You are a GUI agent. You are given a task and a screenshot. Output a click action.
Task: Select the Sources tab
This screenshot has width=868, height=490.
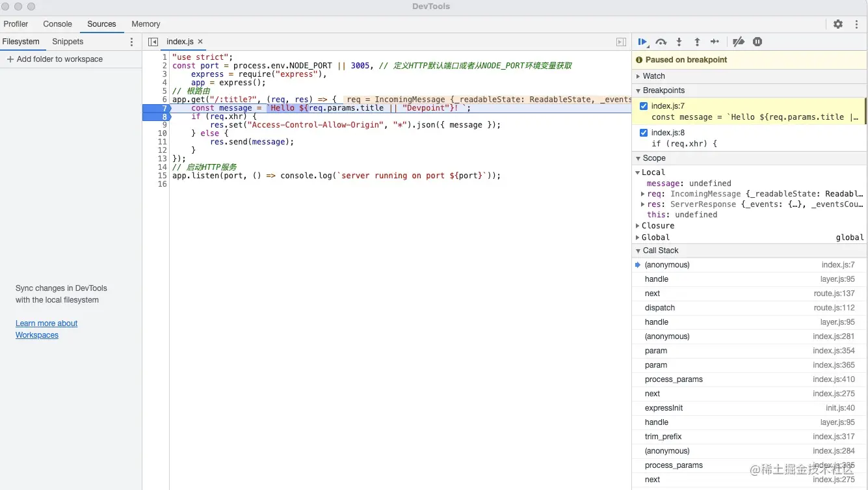coord(101,24)
